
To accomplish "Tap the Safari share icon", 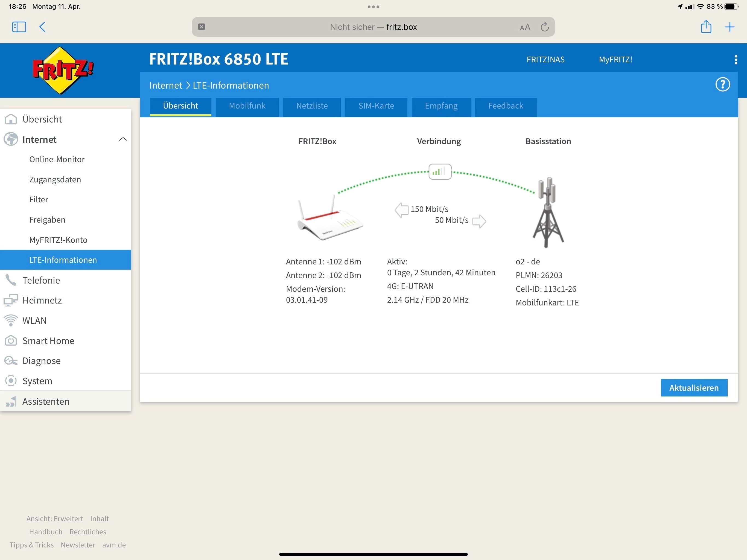I will [706, 27].
